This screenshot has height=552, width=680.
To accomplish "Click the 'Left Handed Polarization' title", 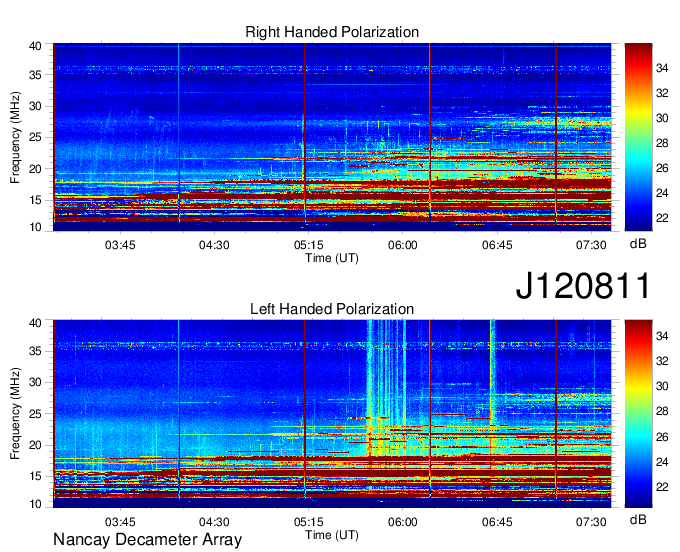I will 332,309.
